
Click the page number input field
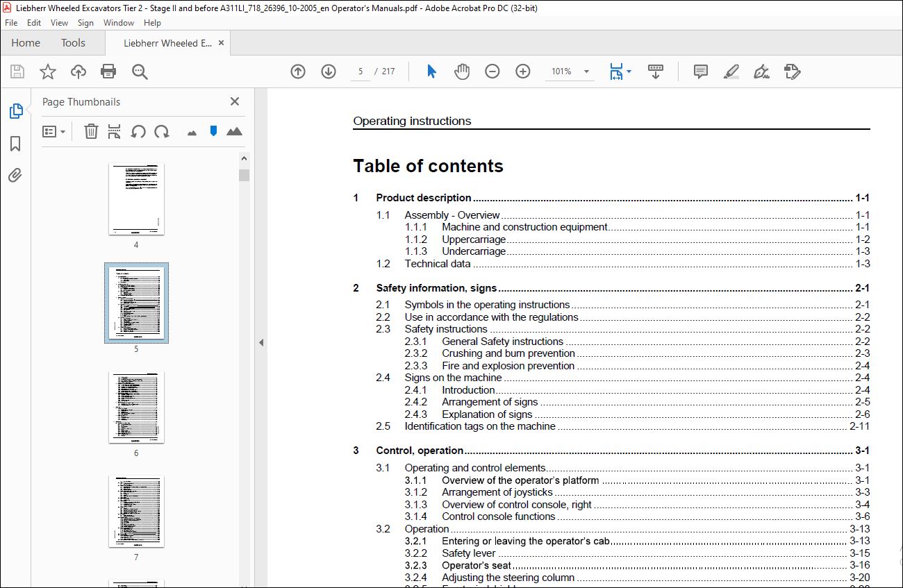pyautogui.click(x=360, y=72)
